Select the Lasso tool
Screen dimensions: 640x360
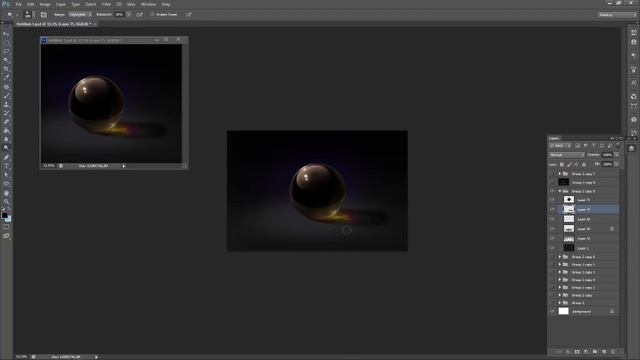(6, 51)
